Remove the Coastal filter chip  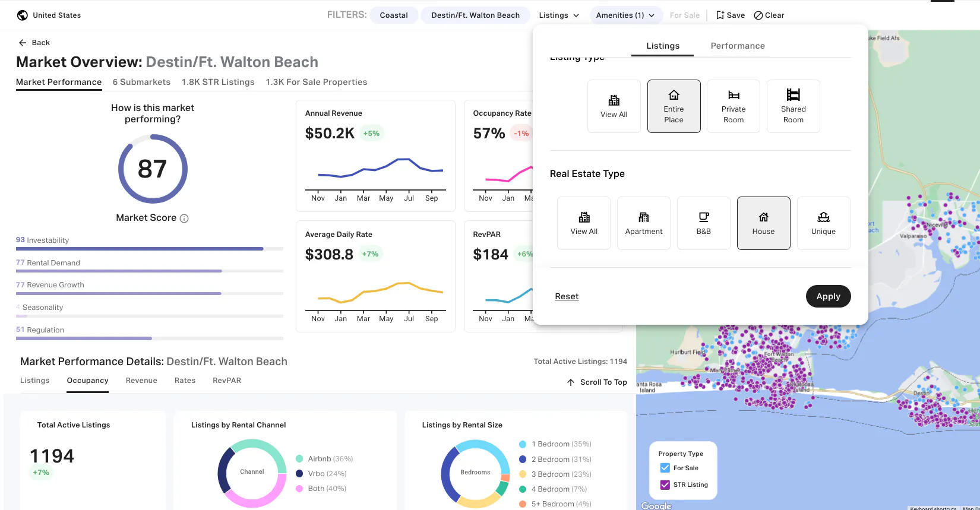tap(394, 15)
